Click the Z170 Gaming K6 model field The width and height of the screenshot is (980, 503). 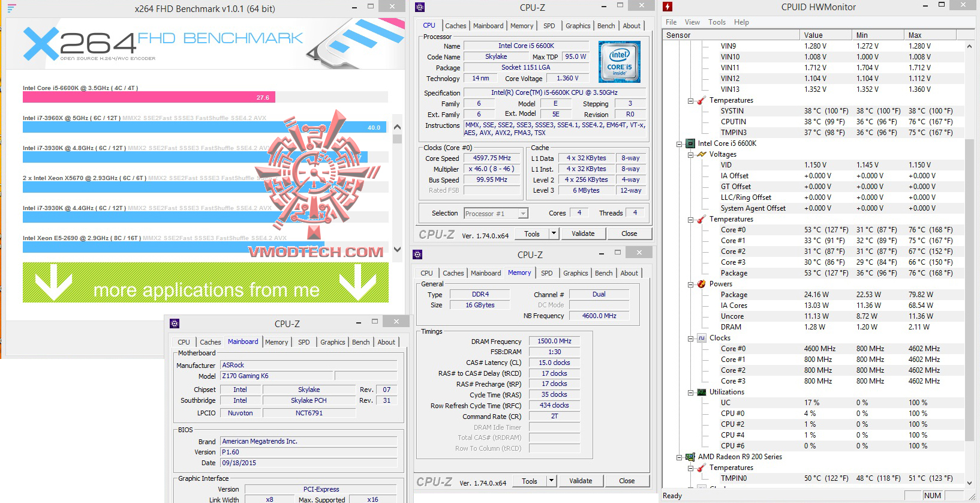(276, 376)
